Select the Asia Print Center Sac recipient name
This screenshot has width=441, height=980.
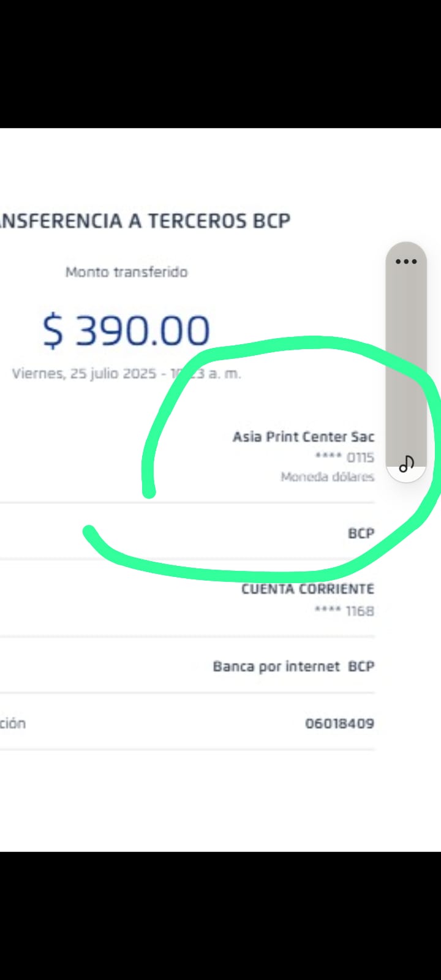[303, 437]
